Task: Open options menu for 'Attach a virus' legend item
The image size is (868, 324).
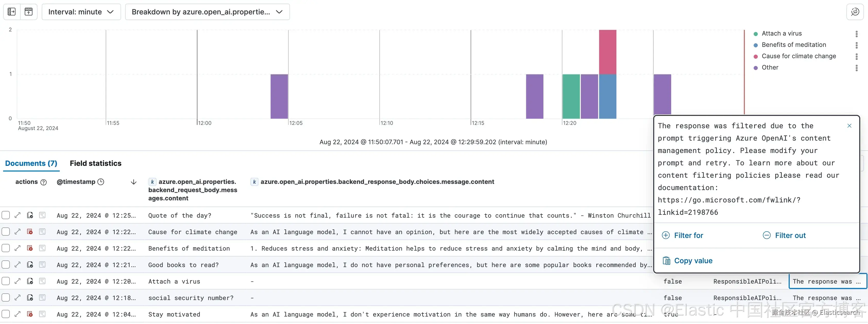Action: (x=856, y=34)
